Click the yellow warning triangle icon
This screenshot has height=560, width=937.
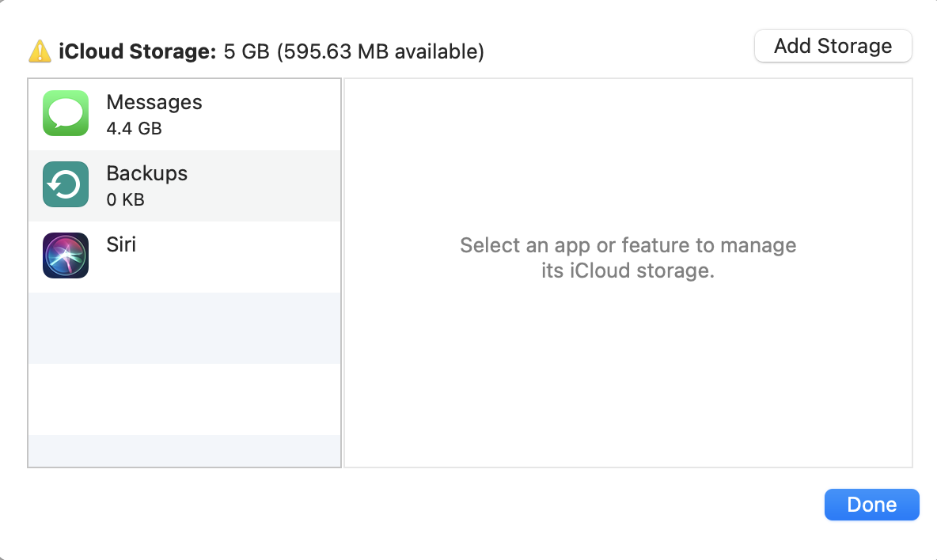(x=40, y=51)
